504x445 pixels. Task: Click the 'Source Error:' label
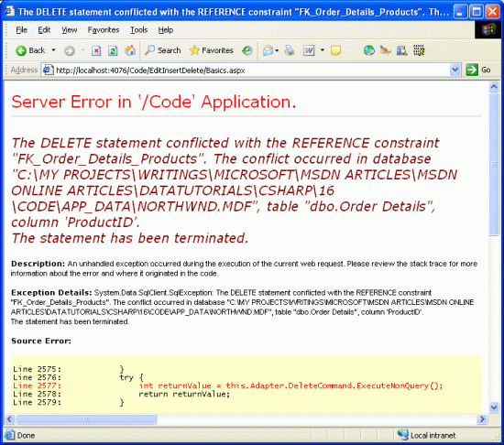pyautogui.click(x=41, y=341)
